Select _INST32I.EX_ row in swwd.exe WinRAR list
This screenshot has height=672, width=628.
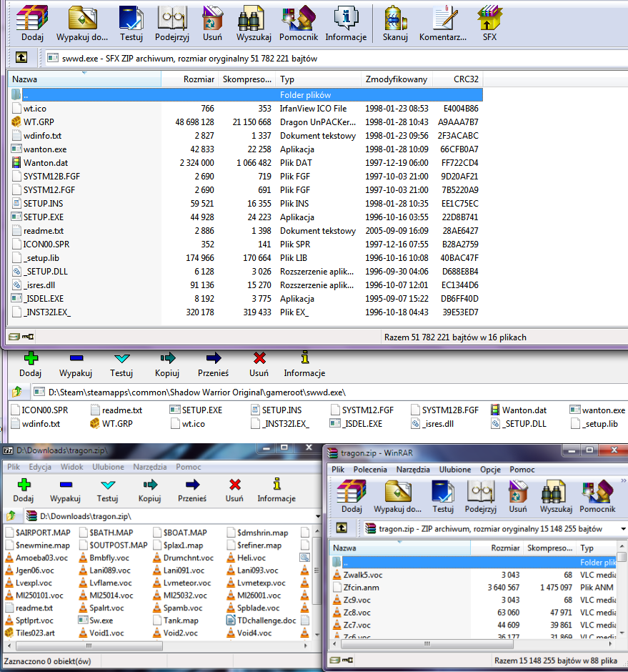[245, 312]
